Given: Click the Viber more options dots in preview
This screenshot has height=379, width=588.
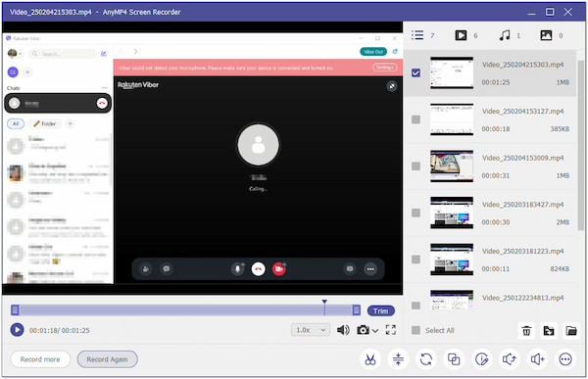Looking at the screenshot, I should pos(370,268).
